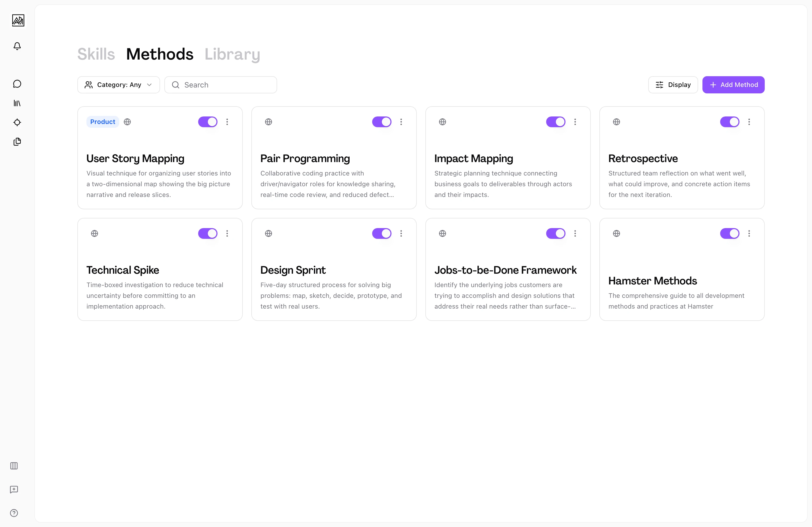Open notifications via the bell icon
This screenshot has height=527, width=812.
pyautogui.click(x=17, y=46)
